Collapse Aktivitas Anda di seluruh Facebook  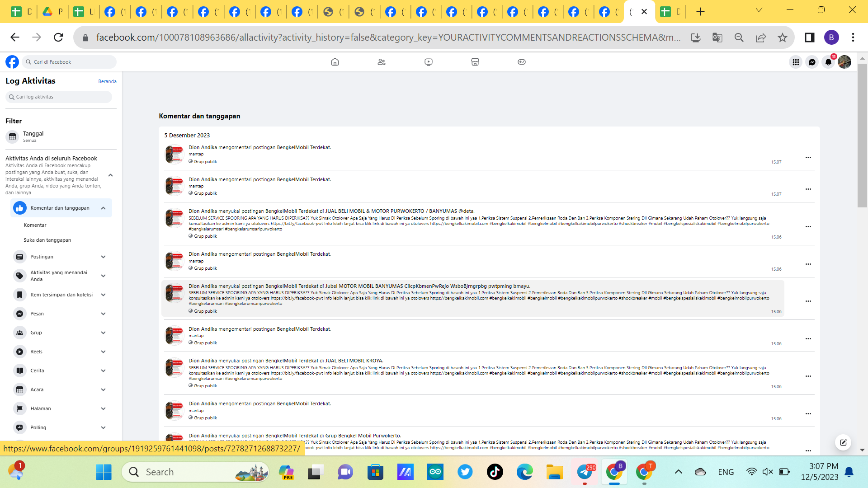pyautogui.click(x=110, y=175)
